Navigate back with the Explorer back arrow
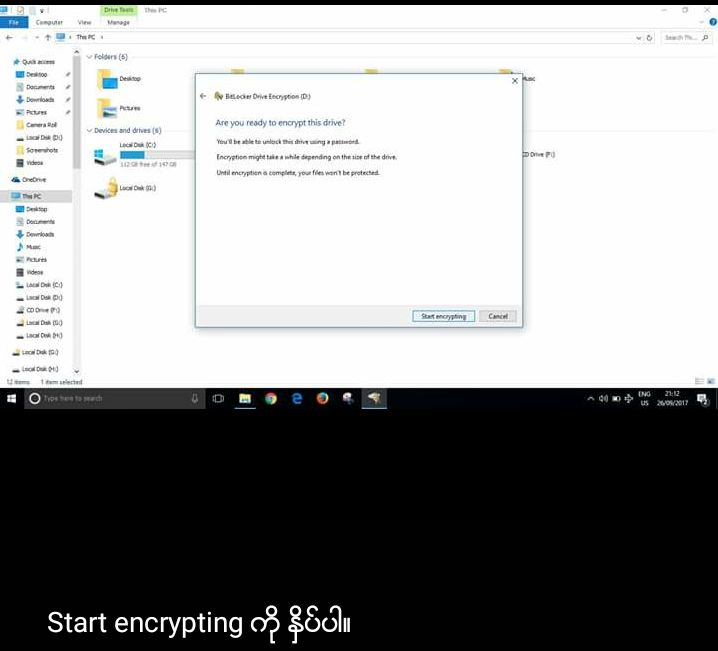 click(9, 38)
